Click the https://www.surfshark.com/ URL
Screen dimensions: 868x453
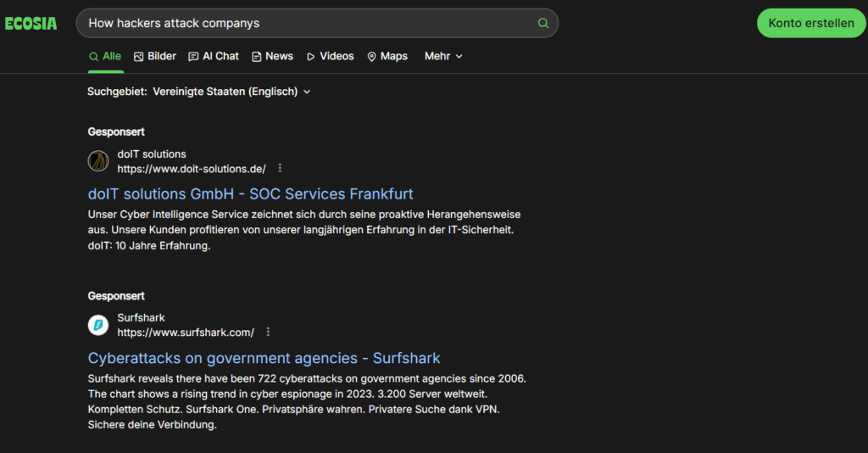[186, 332]
